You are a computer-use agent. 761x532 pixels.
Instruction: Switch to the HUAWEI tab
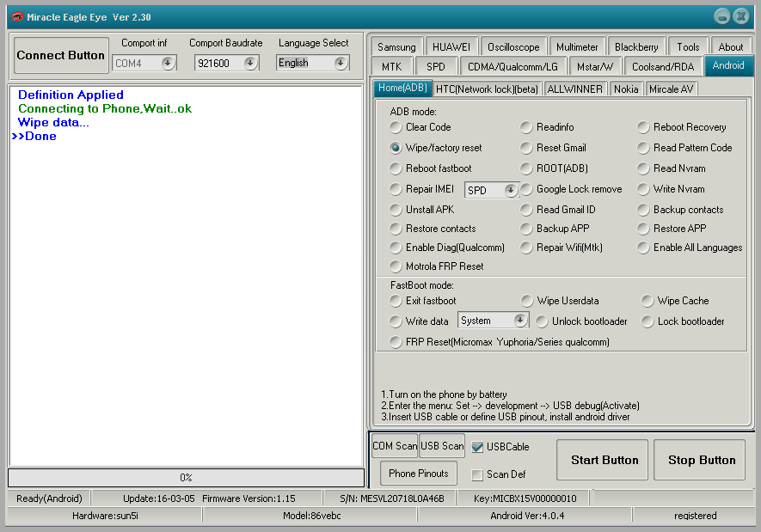click(x=451, y=47)
